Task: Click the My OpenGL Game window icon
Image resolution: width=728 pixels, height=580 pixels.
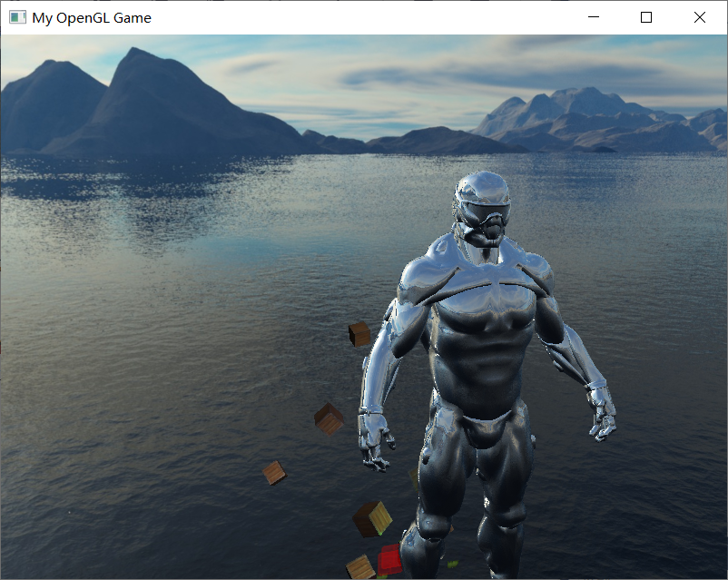Action: tap(16, 16)
